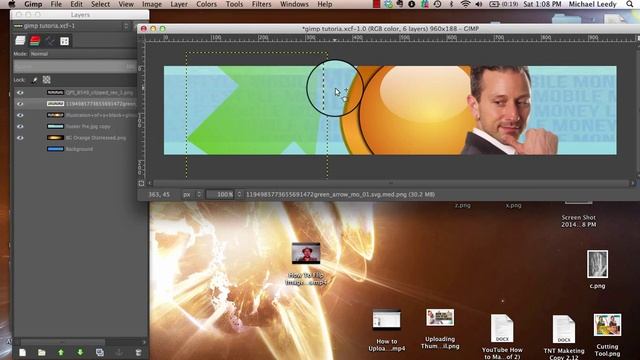Show the Background layer via its eye column
This screenshot has width=640, height=360.
click(x=20, y=149)
